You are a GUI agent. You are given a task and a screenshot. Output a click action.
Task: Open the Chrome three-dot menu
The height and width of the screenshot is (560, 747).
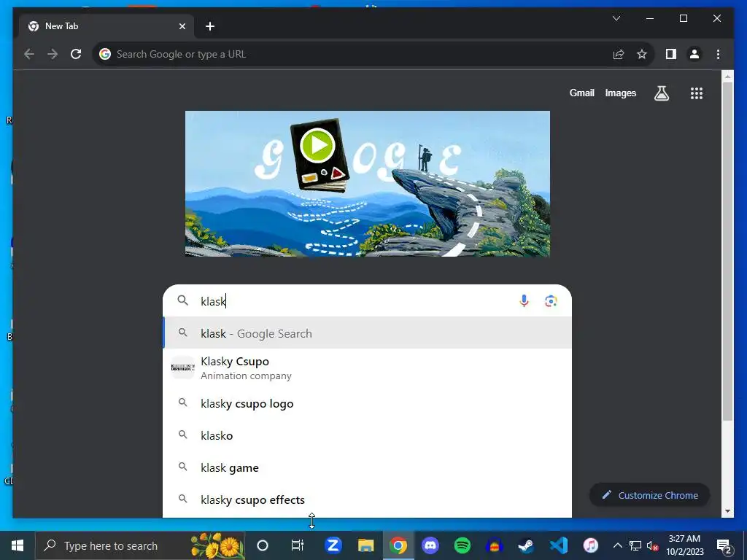[x=718, y=54]
